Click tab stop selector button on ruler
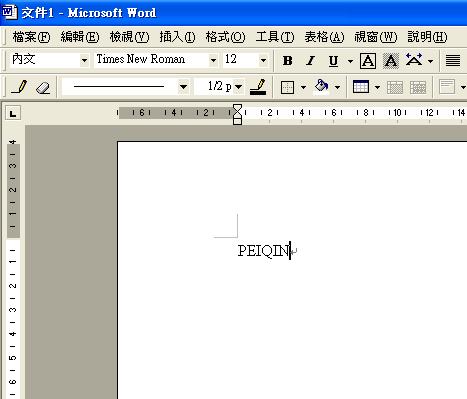The width and height of the screenshot is (467, 399). click(13, 114)
